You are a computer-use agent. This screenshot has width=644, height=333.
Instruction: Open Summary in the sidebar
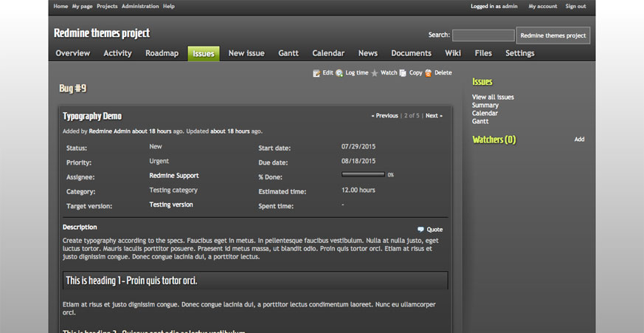coord(485,106)
